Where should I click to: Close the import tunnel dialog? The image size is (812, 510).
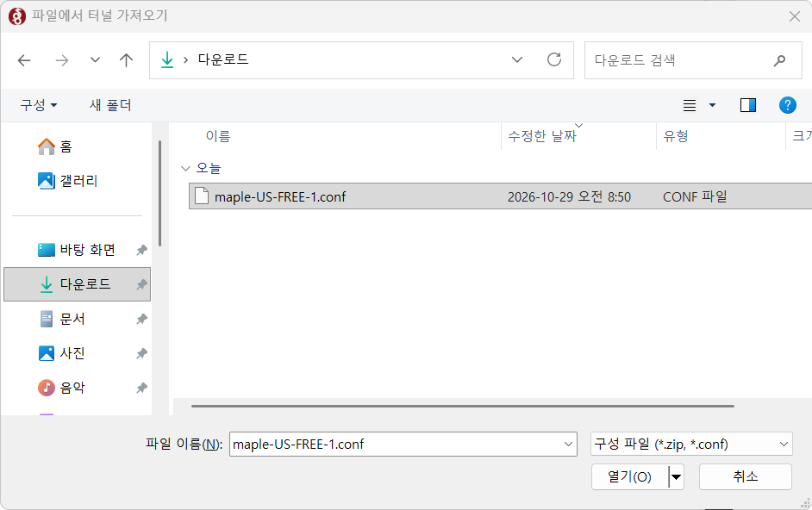pos(795,16)
